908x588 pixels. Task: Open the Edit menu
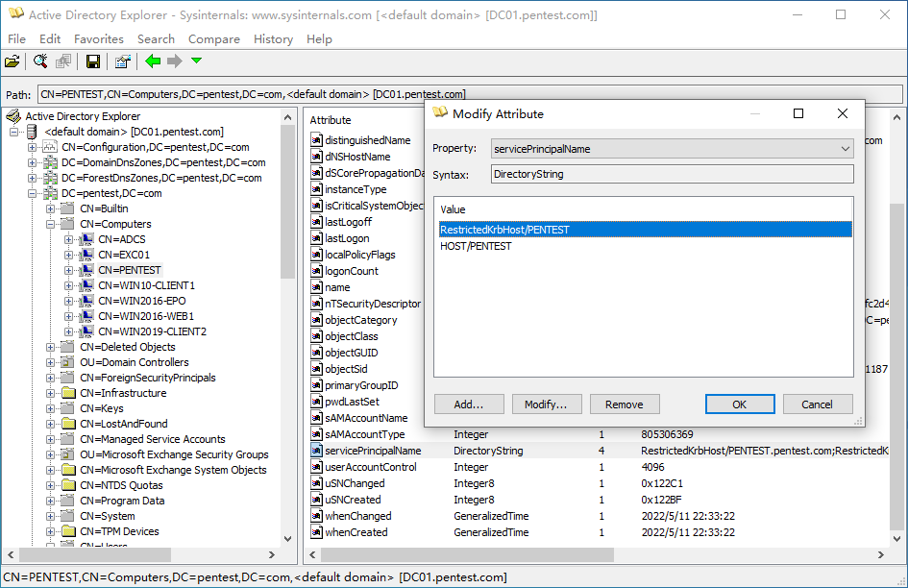tap(50, 38)
